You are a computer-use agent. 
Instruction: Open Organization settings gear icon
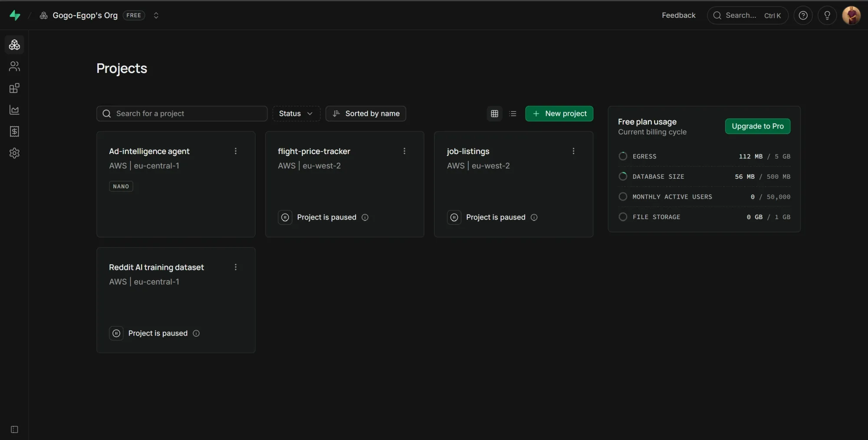(x=14, y=153)
